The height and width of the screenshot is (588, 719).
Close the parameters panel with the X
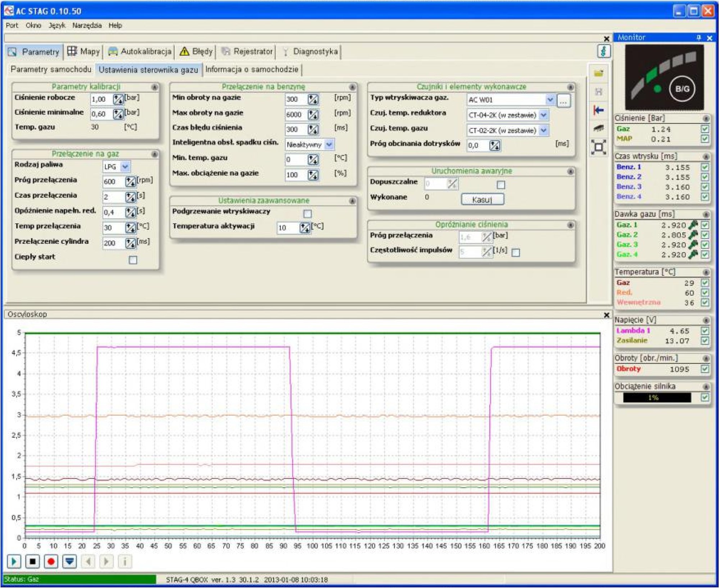[606, 38]
